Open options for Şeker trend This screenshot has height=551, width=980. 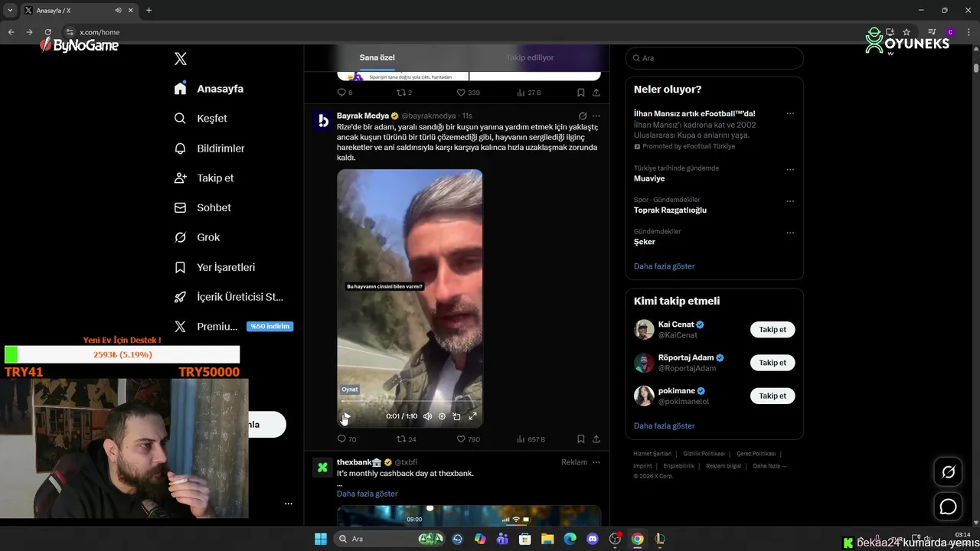coord(790,233)
